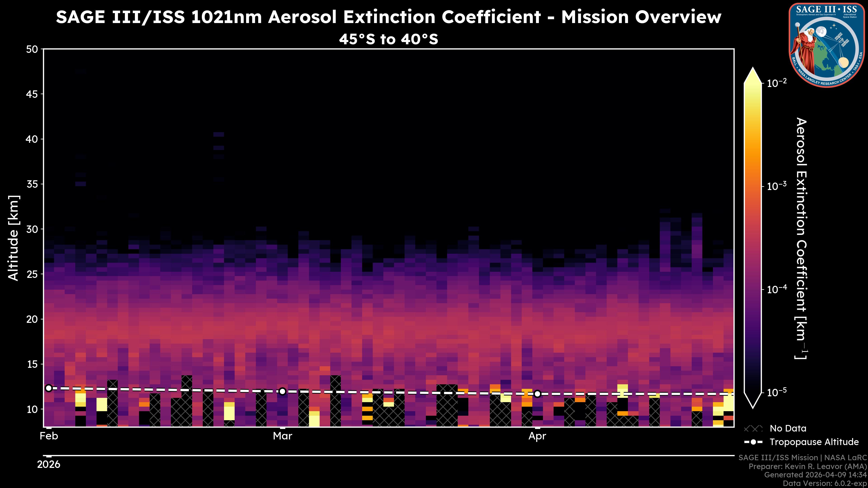This screenshot has width=868, height=488.
Task: Click the April tropopause circle marker
Action: [538, 394]
